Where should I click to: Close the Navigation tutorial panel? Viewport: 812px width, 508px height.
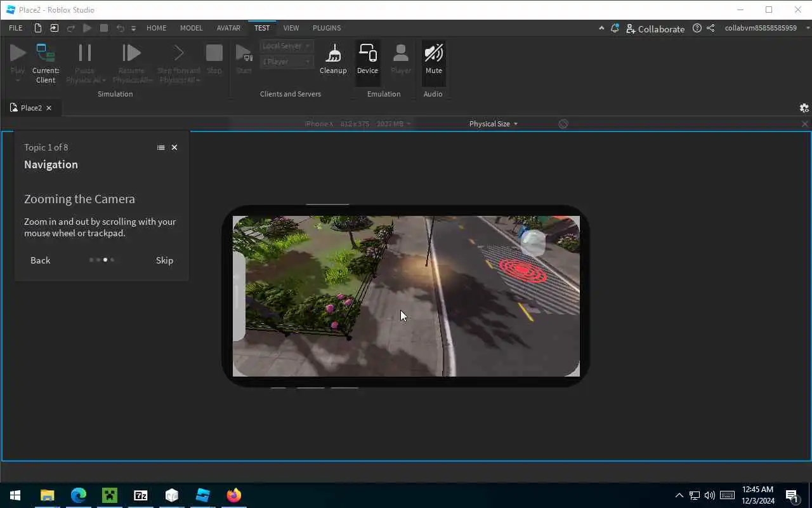pyautogui.click(x=174, y=147)
